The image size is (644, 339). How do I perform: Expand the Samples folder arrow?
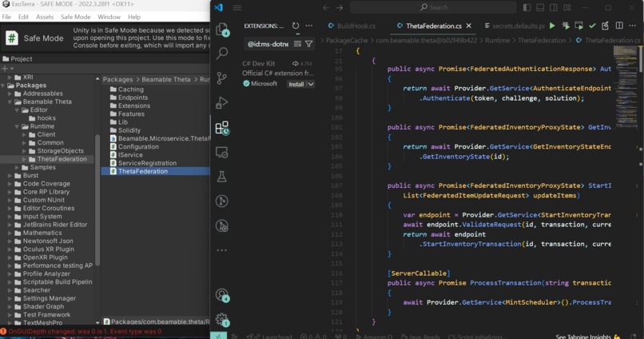click(18, 167)
